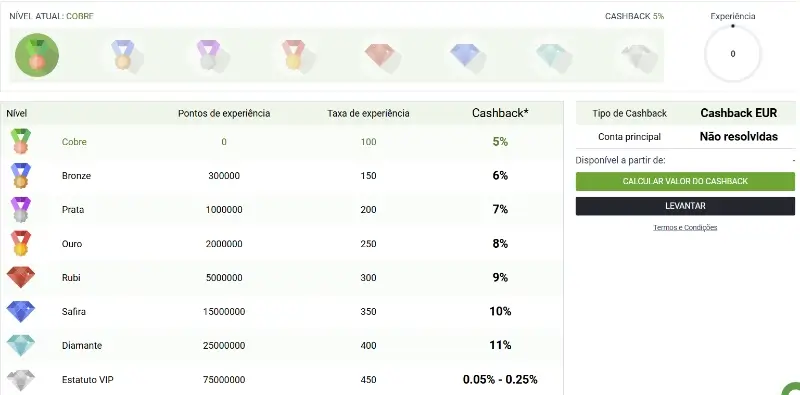Click the 1000000 experience points value

(x=224, y=210)
